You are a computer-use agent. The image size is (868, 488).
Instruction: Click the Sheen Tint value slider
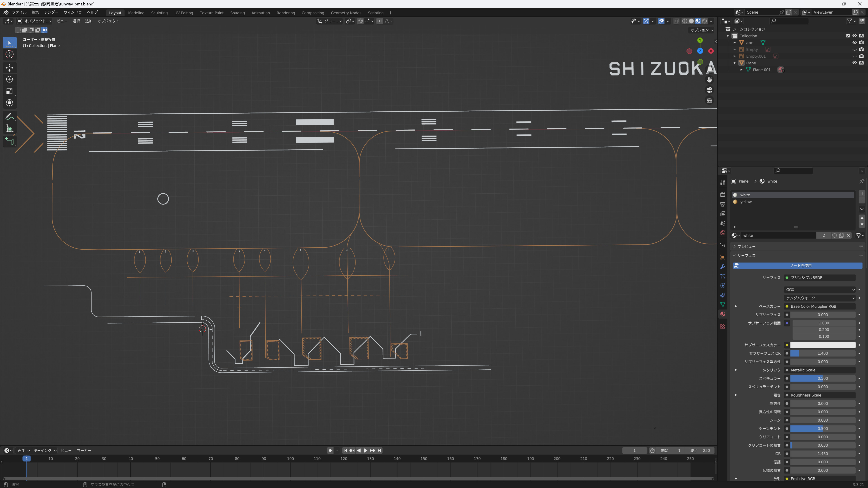point(823,429)
